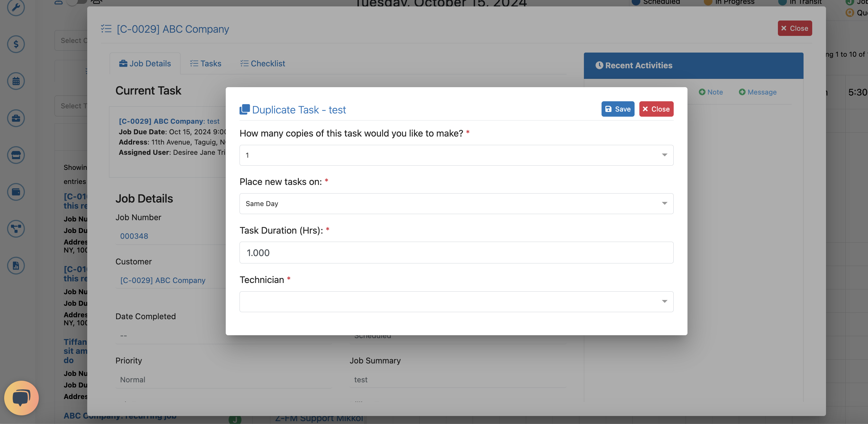
Task: Click the workflow diagram sidebar icon
Action: pyautogui.click(x=16, y=229)
